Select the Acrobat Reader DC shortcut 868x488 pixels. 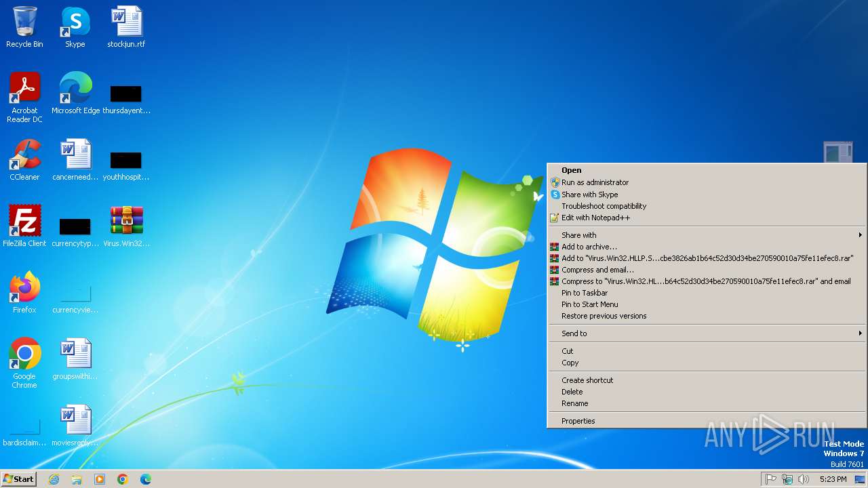[24, 98]
